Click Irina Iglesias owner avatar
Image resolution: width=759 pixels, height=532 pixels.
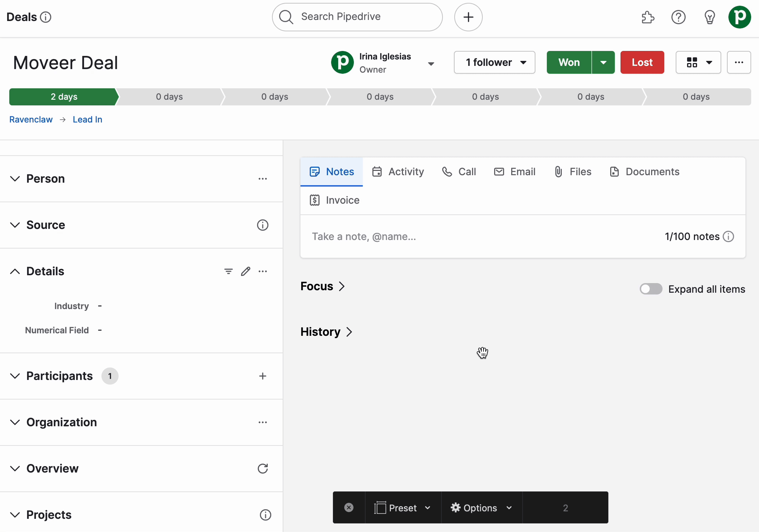[342, 62]
